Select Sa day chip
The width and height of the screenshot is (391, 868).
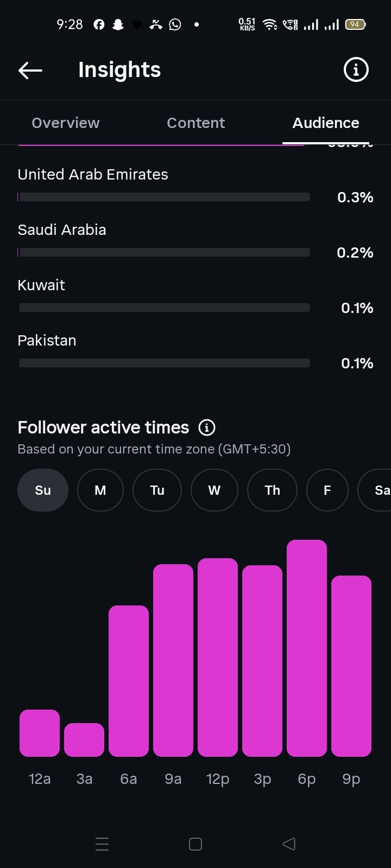[x=375, y=490]
